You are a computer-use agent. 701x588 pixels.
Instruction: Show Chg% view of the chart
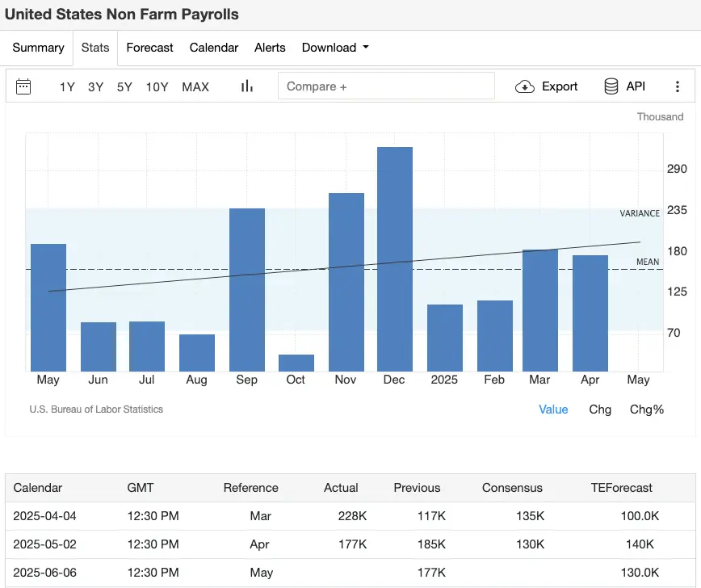point(646,409)
